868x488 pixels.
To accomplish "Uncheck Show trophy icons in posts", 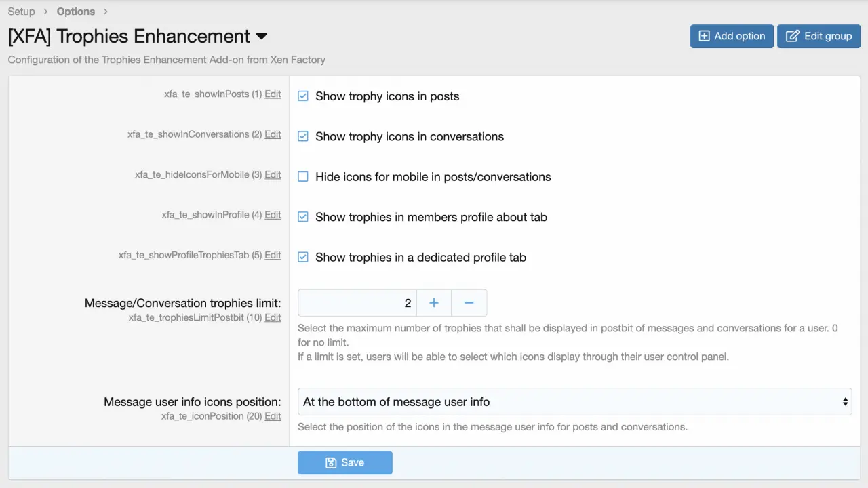I will click(303, 96).
